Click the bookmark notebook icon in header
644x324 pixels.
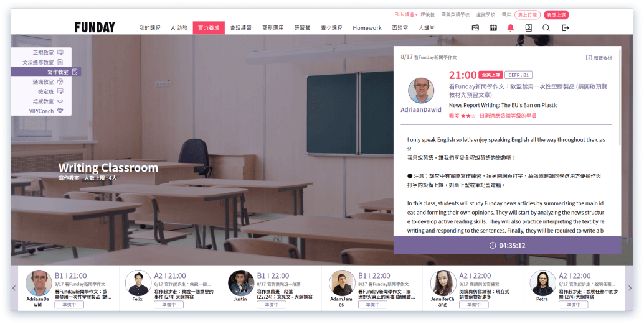(x=528, y=28)
